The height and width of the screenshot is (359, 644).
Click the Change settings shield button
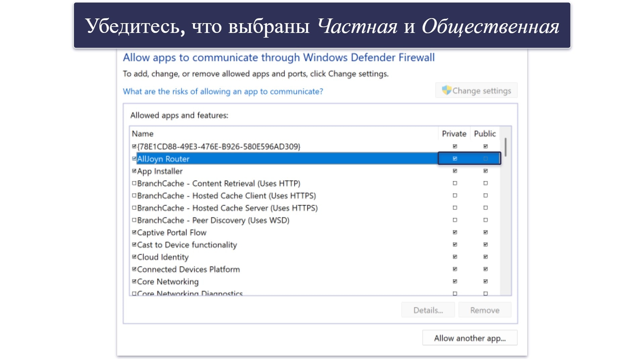(476, 90)
